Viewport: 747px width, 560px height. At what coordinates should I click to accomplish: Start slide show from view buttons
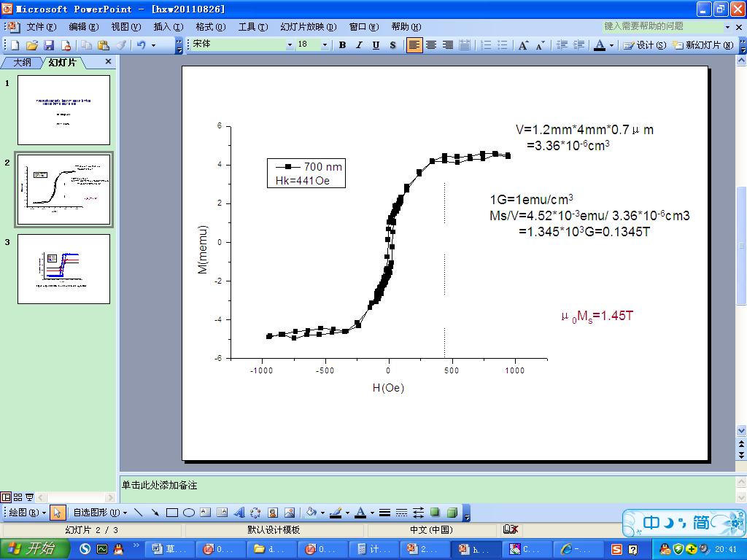point(29,497)
